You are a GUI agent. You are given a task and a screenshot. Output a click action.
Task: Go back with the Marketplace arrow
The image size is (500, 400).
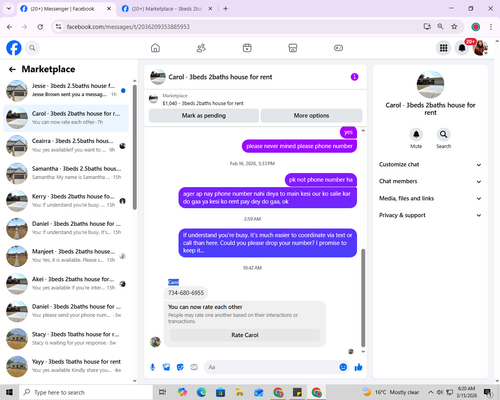(x=12, y=69)
